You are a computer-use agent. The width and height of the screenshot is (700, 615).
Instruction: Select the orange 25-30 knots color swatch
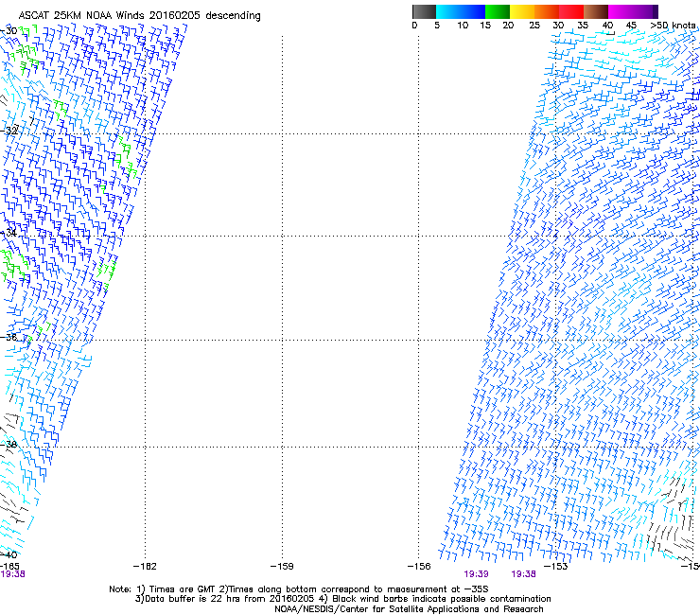pos(547,11)
